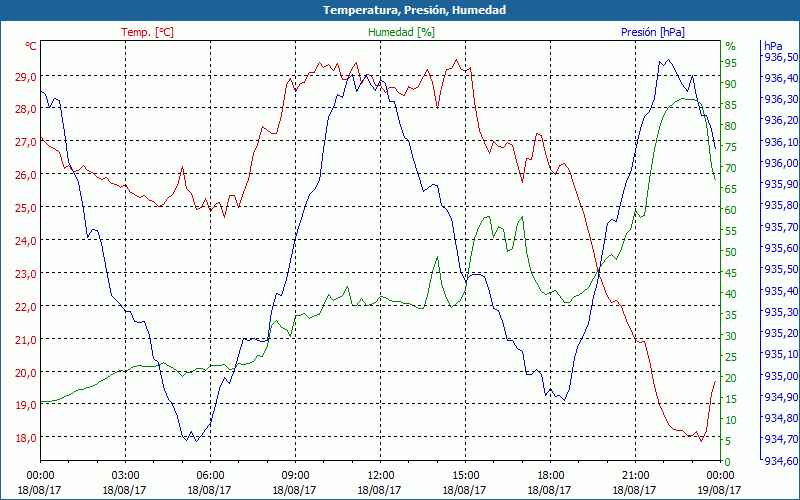The height and width of the screenshot is (500, 800).
Task: Click the 0 humidity axis value
Action: coord(728,462)
